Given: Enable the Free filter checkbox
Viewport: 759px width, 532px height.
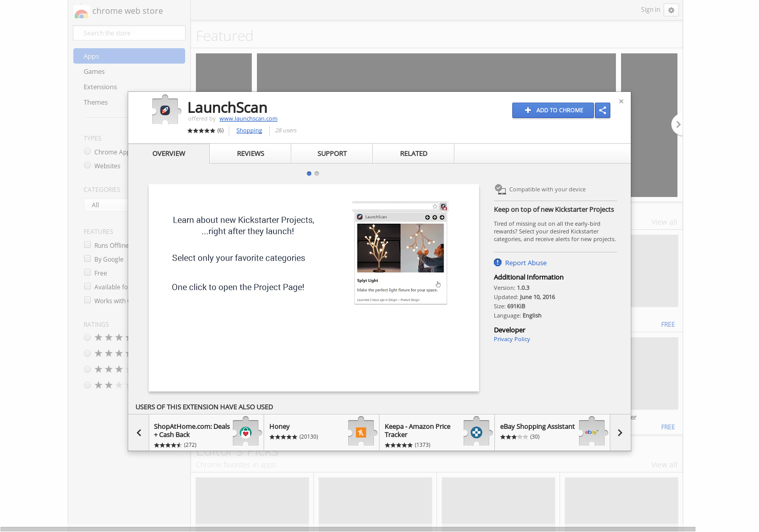Looking at the screenshot, I should coord(87,272).
